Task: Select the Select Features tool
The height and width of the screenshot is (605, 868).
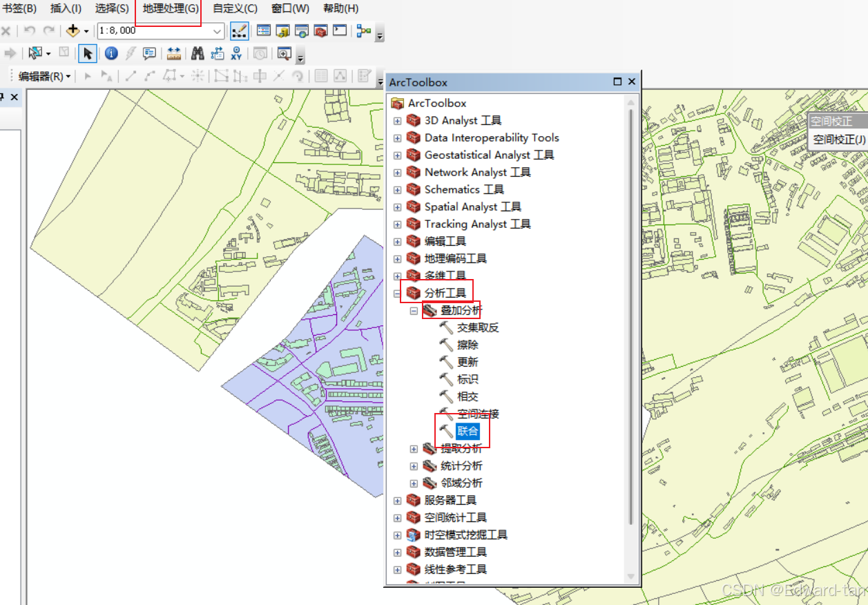Action: [35, 53]
